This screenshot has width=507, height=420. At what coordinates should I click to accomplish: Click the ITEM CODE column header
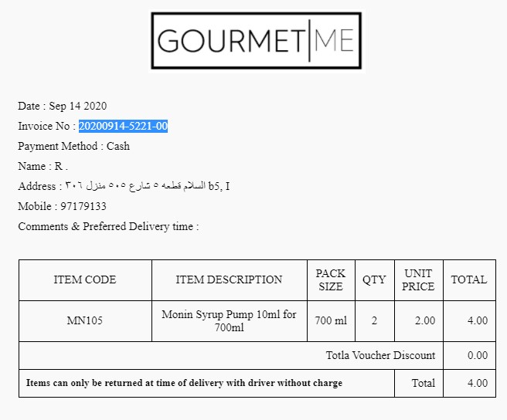(85, 279)
